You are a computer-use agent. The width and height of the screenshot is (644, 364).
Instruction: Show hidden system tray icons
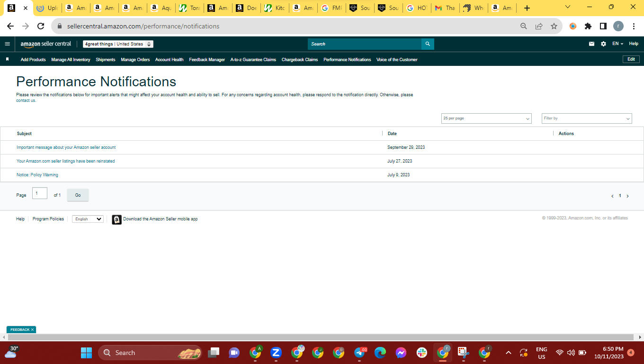tap(508, 353)
